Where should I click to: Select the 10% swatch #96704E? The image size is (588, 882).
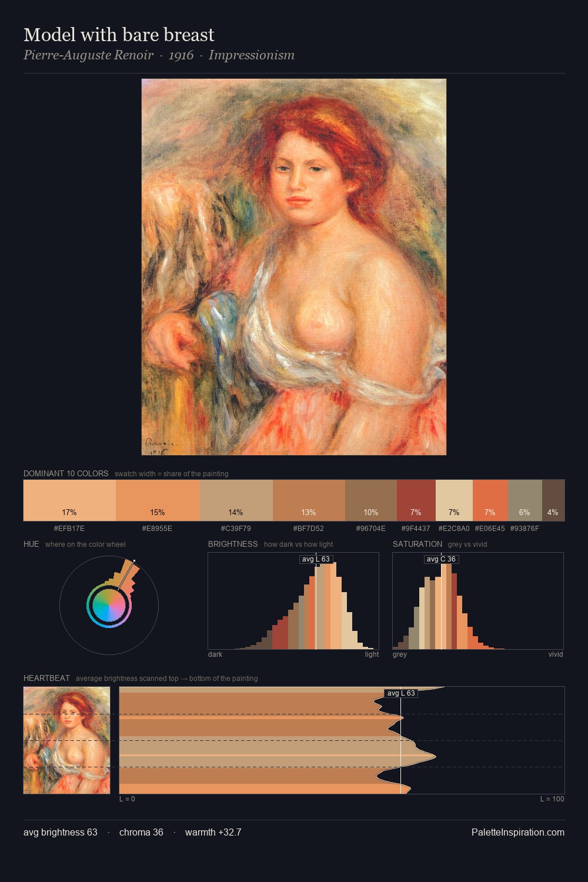pos(371,500)
